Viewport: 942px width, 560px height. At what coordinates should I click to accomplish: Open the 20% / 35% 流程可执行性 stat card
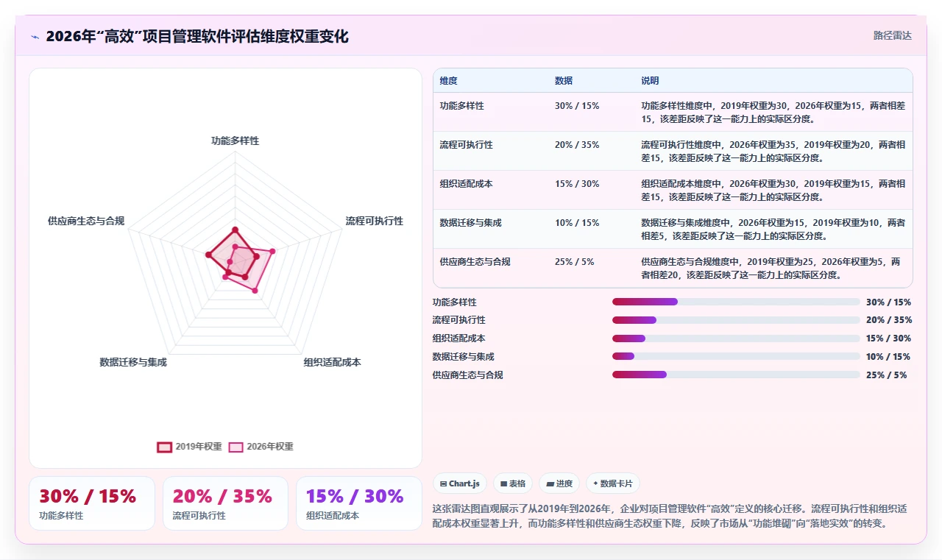(225, 503)
